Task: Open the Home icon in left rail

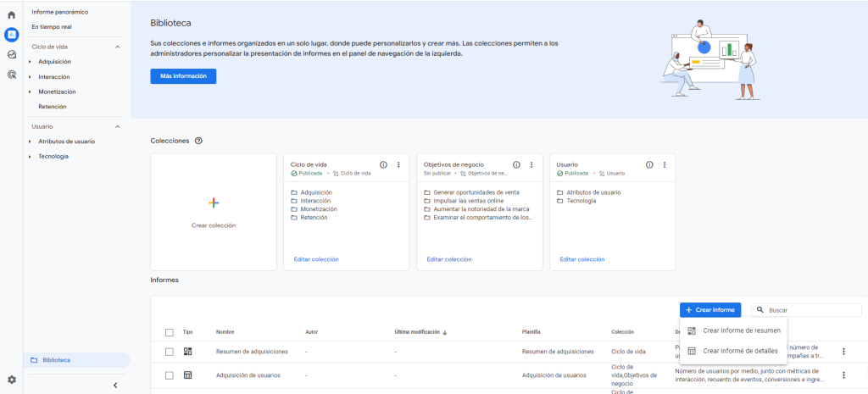Action: (x=11, y=14)
